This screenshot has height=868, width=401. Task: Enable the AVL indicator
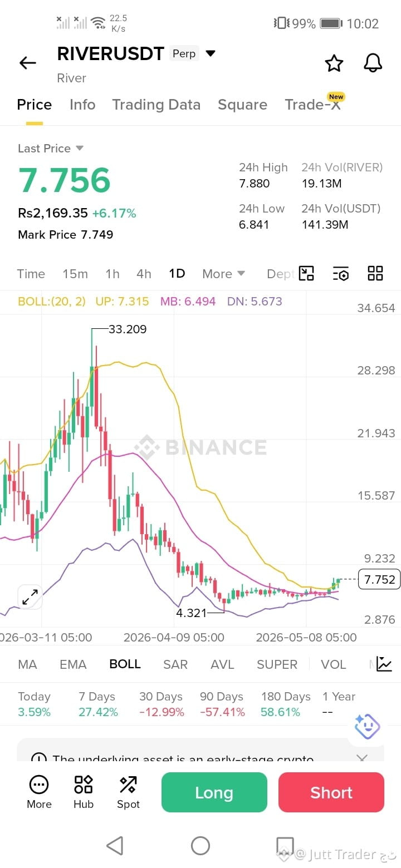(x=222, y=664)
